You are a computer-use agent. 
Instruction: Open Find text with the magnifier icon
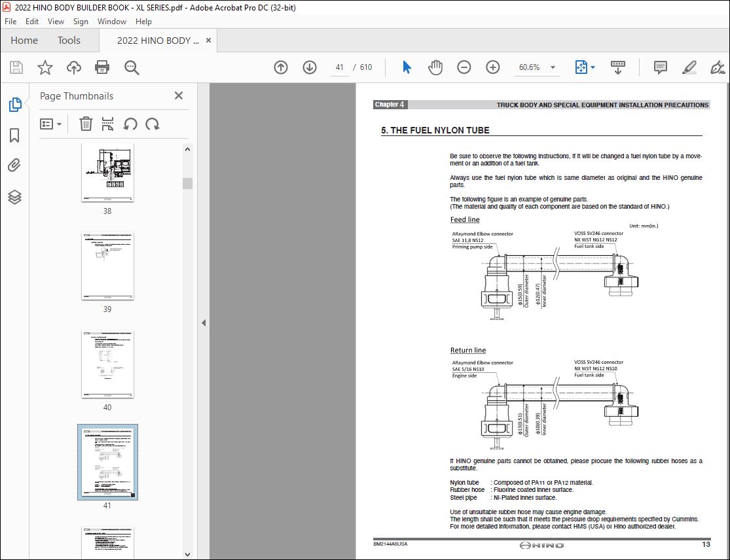pos(132,67)
